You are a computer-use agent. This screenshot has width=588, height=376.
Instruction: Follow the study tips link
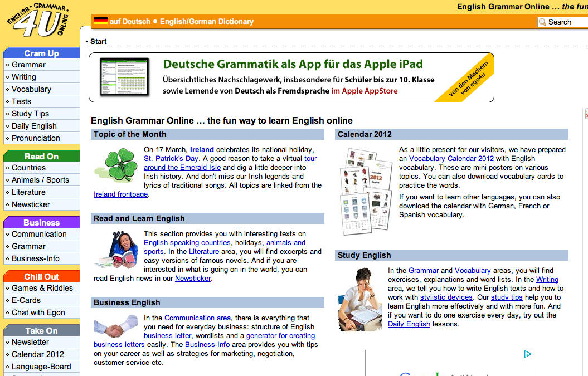[507, 297]
